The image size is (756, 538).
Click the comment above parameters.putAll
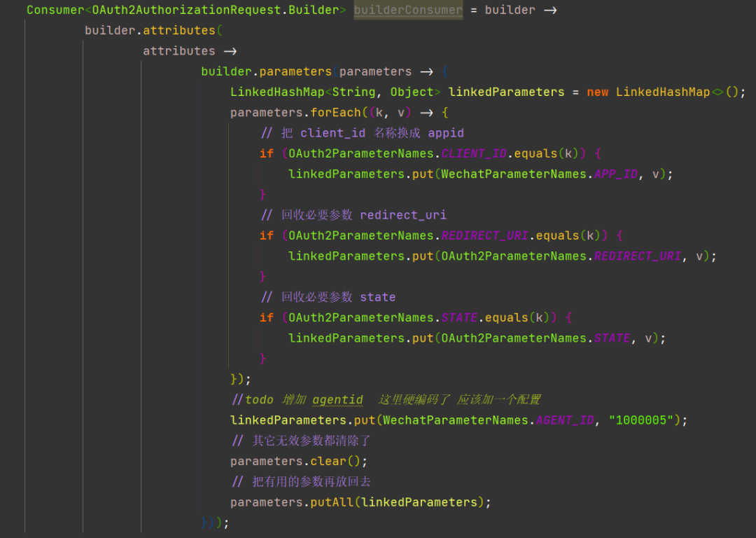click(x=301, y=481)
